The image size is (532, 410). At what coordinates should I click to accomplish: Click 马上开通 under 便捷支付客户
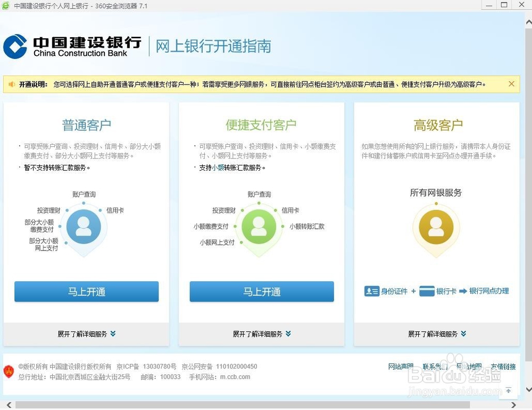(x=262, y=291)
